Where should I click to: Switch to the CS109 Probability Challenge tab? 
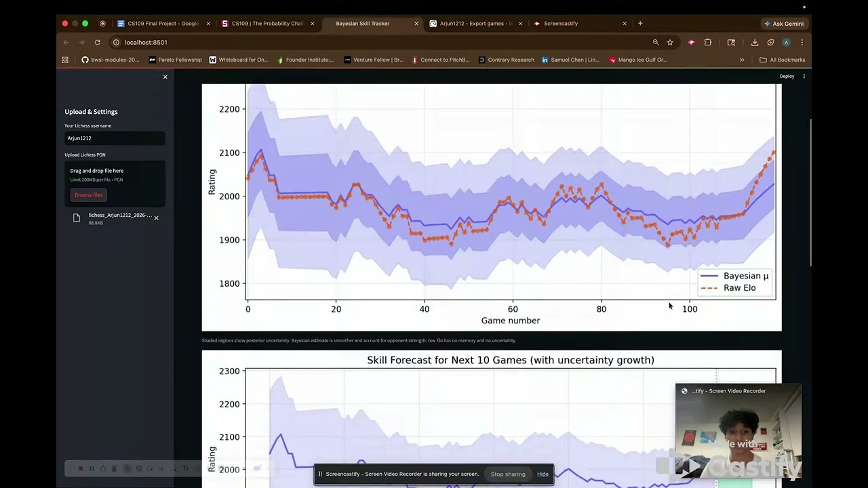(268, 23)
